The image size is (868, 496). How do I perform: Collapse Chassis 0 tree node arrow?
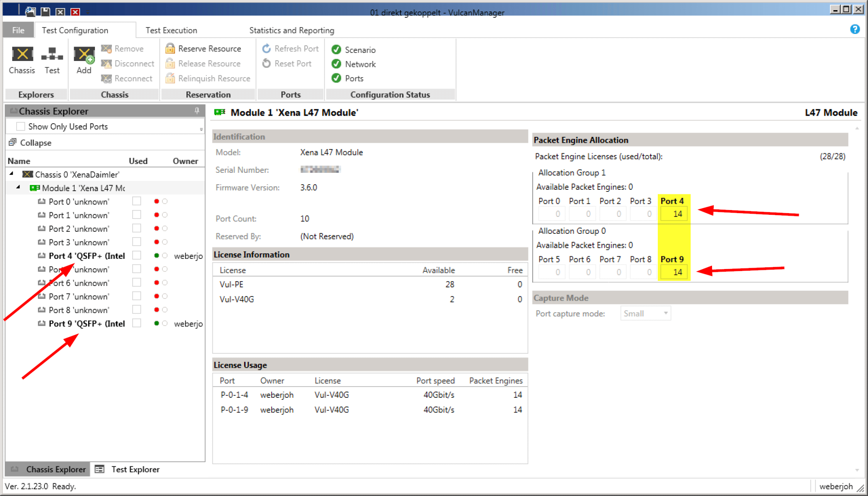[11, 174]
